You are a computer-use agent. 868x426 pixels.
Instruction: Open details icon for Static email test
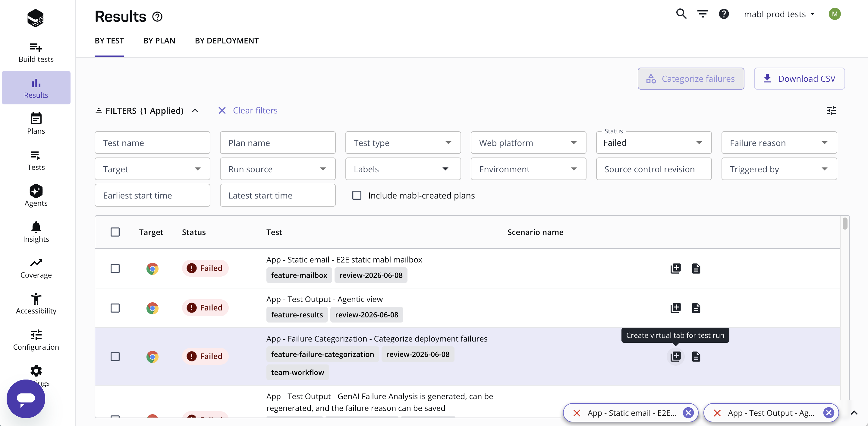[x=696, y=269]
